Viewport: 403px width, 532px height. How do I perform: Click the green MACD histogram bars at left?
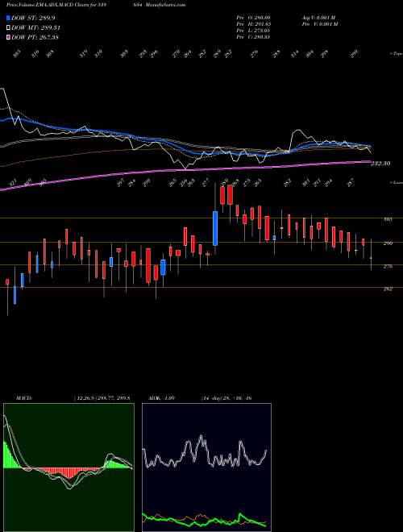pos(10,456)
